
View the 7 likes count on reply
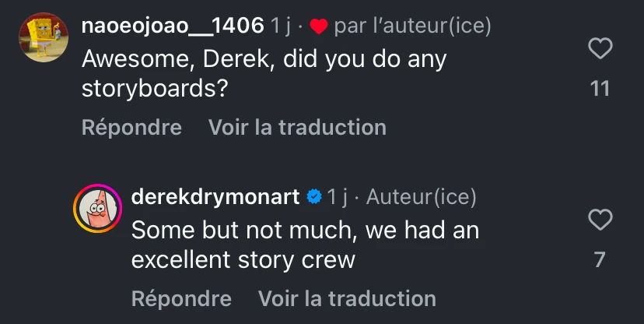(600, 259)
